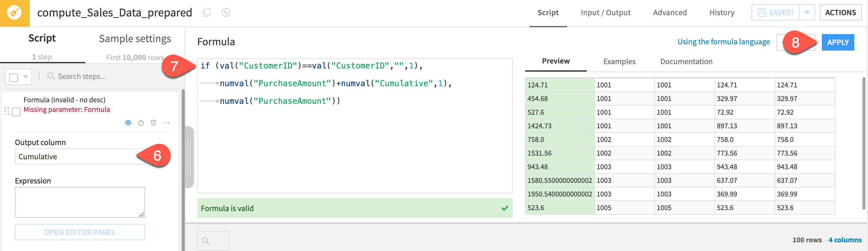Click the magnifier search icon below the formula

[x=206, y=241]
